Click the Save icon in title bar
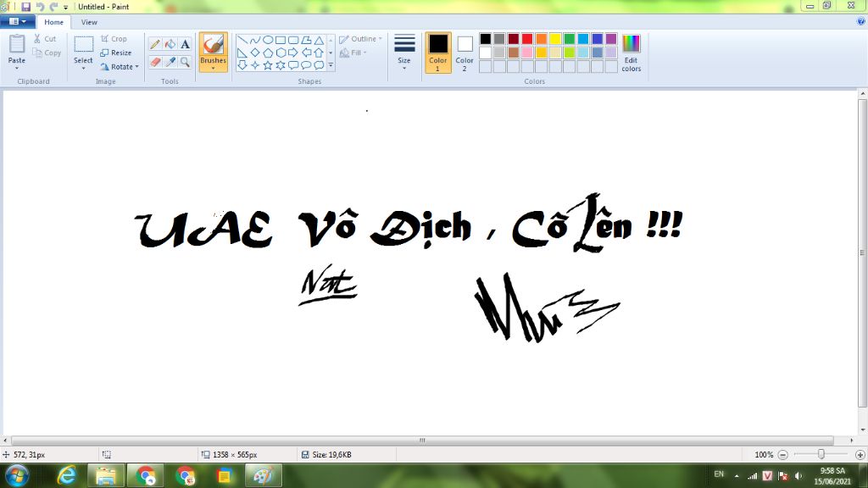The image size is (868, 488). point(25,7)
